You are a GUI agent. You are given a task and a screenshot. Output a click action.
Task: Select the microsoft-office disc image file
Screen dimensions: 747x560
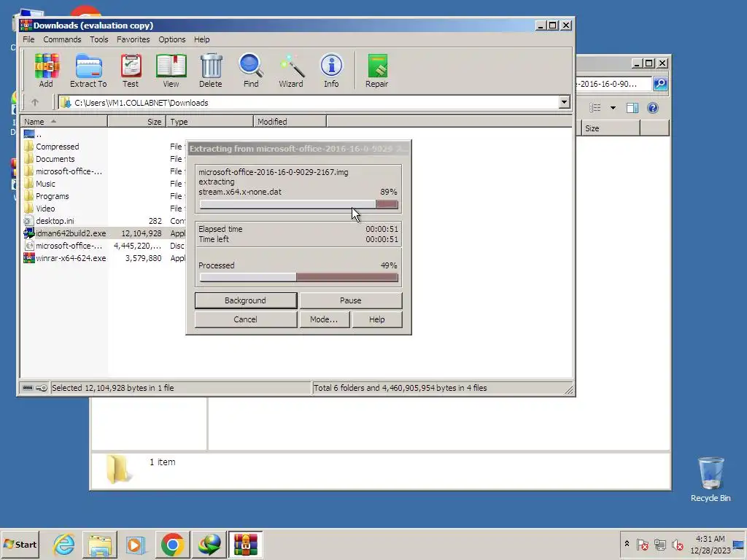63,246
